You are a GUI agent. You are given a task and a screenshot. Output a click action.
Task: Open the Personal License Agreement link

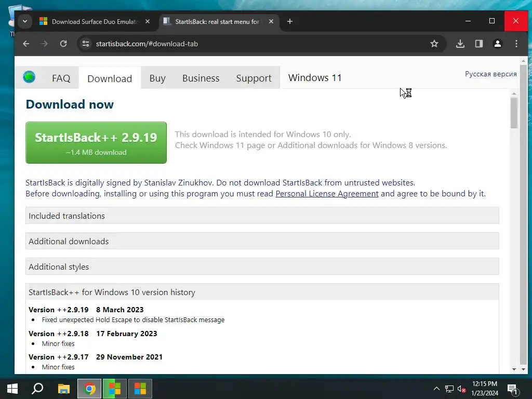(327, 193)
